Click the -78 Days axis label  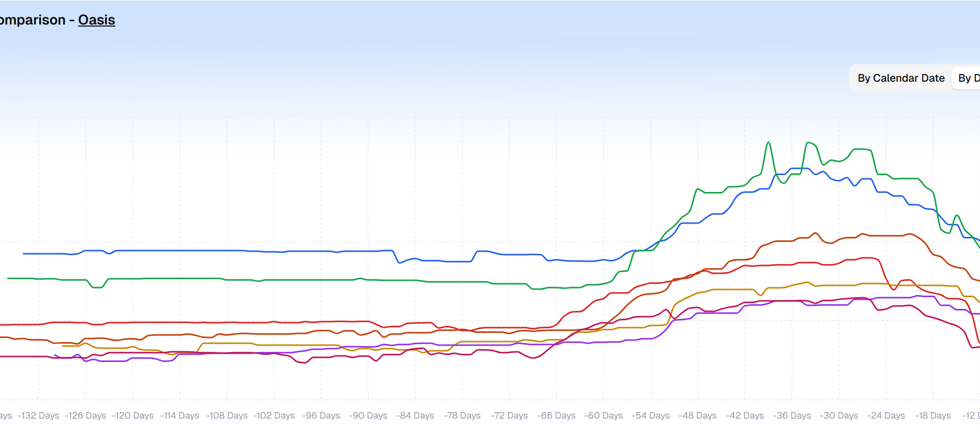[462, 416]
